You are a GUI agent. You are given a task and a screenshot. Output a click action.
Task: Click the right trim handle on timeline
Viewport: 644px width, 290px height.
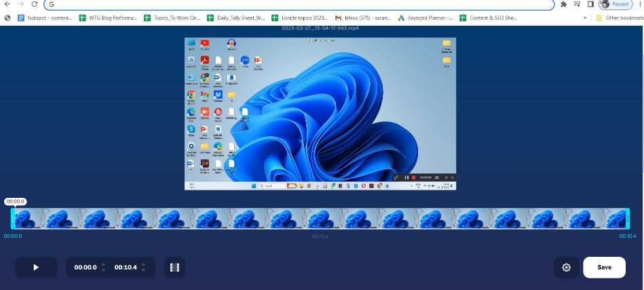coord(628,218)
